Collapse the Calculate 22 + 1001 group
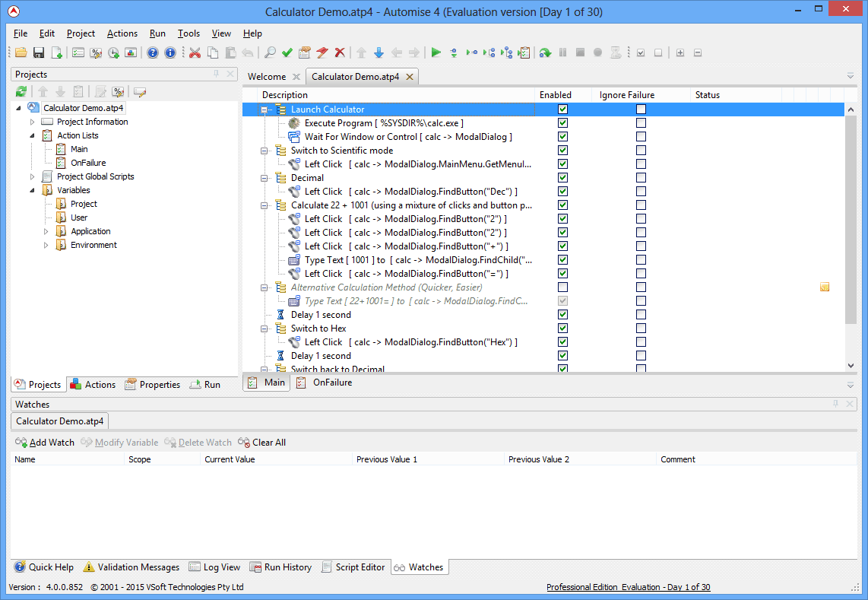868x600 pixels. (x=264, y=205)
